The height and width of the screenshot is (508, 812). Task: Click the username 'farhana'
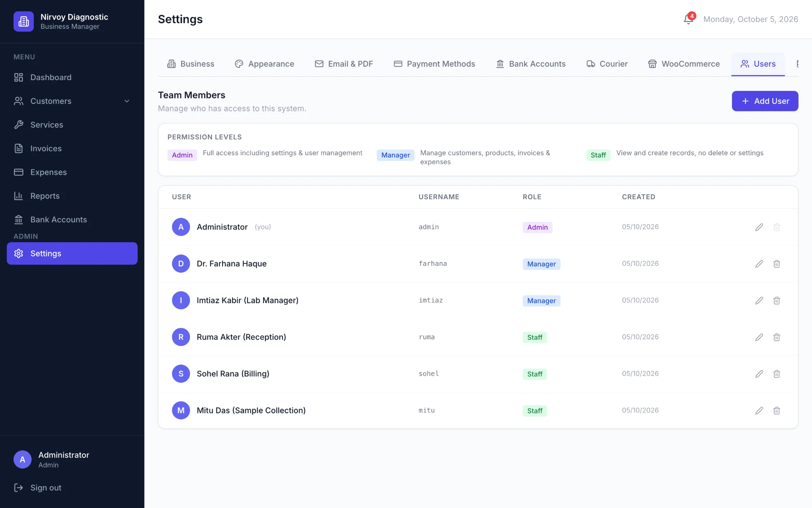(x=433, y=264)
